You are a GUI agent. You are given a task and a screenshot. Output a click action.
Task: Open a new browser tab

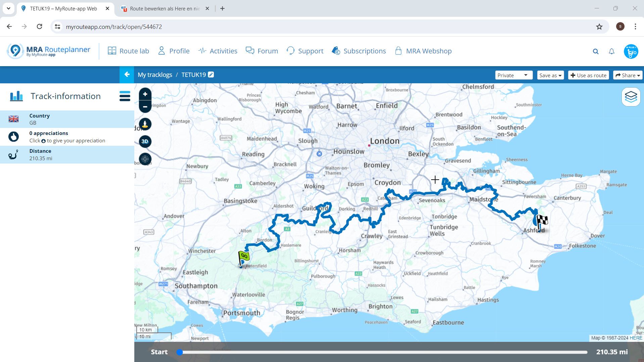[222, 8]
